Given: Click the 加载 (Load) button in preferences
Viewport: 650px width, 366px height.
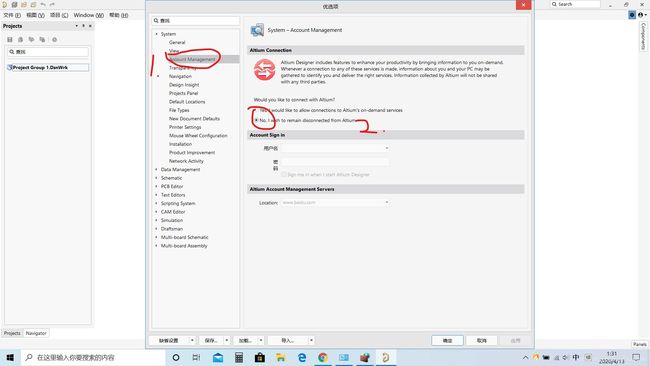Looking at the screenshot, I should coord(245,340).
